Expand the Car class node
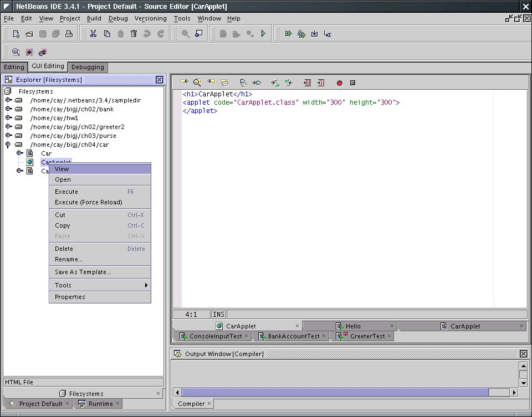 20,153
